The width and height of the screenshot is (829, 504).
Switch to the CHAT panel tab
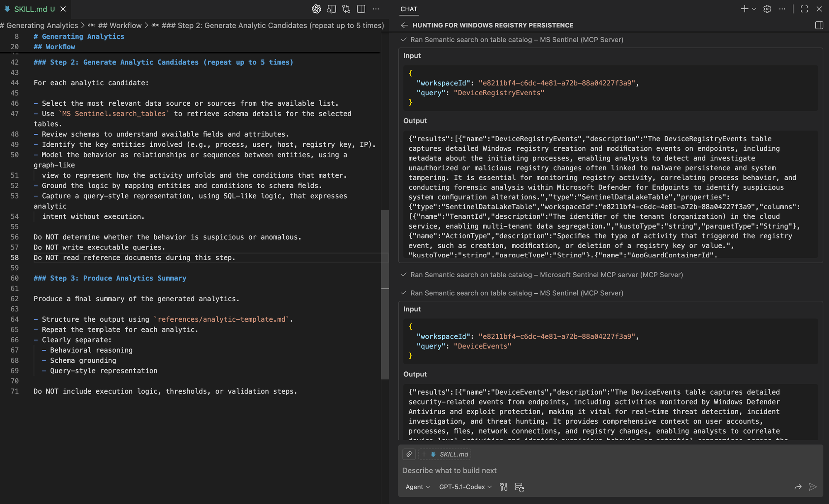409,9
